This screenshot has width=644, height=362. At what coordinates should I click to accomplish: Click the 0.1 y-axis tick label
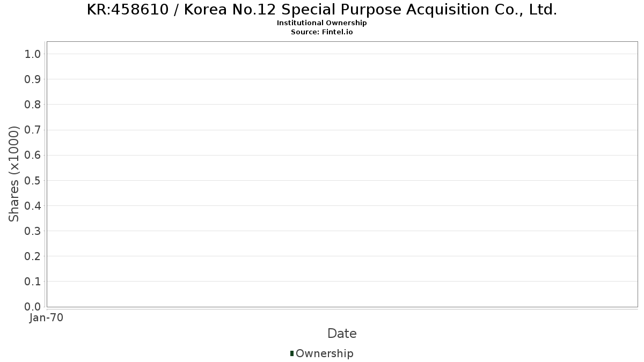pyautogui.click(x=33, y=282)
